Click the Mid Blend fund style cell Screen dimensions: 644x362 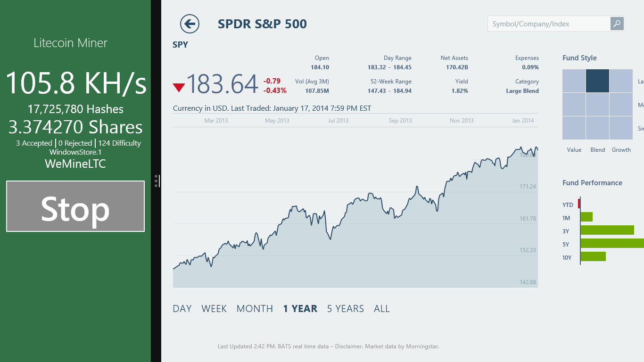point(597,104)
